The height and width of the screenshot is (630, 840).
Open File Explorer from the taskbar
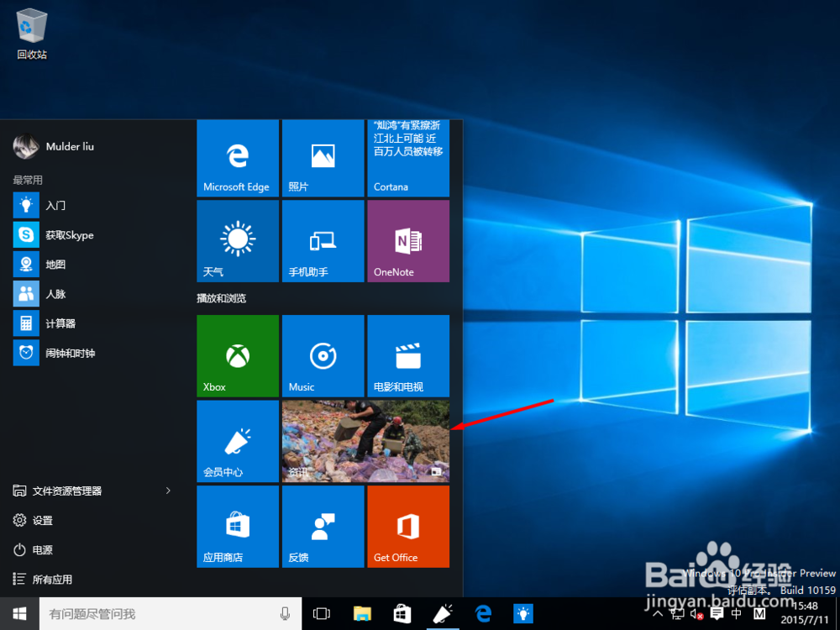pos(362,613)
